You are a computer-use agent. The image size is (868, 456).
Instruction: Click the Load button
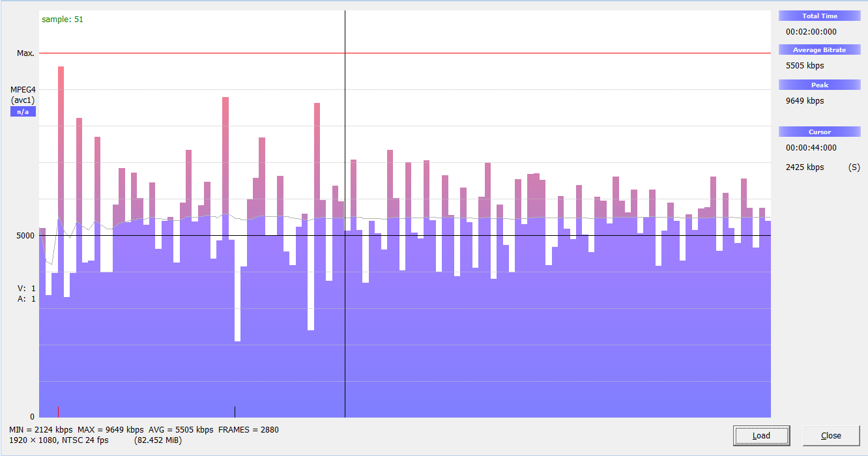761,435
